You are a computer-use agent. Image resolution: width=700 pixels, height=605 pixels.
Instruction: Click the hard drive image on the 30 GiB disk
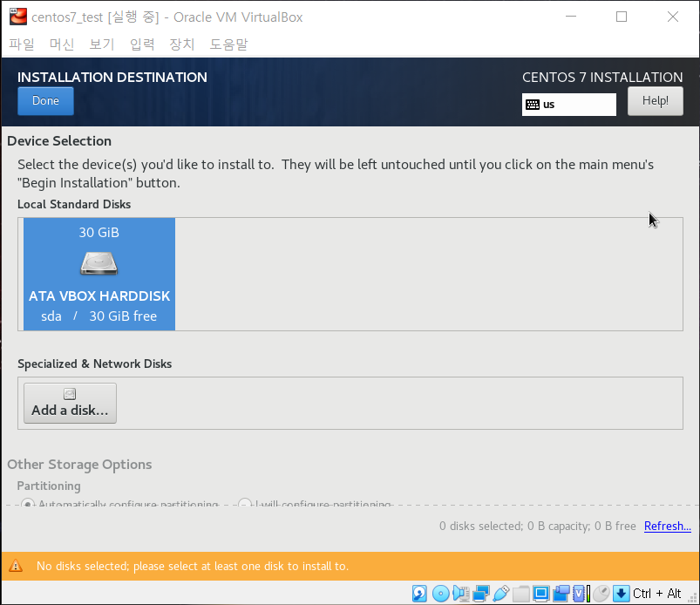pos(99,263)
